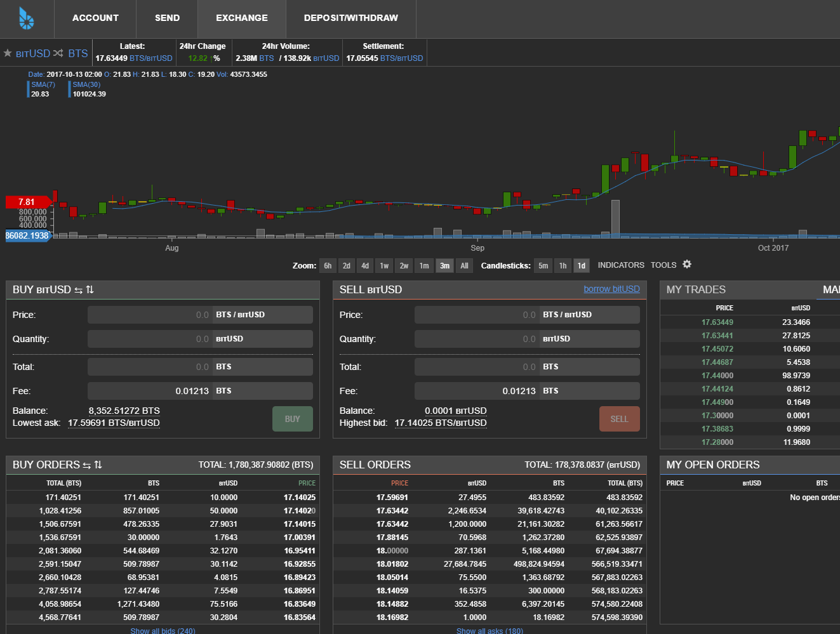The image size is (840, 634).
Task: Open the ACCOUNT menu
Action: pyautogui.click(x=95, y=18)
